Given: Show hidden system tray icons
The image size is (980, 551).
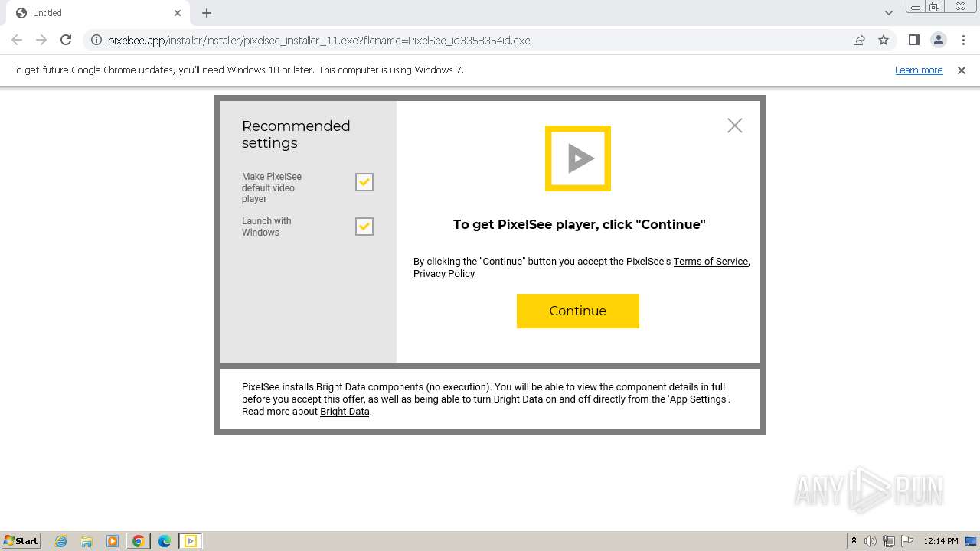Looking at the screenshot, I should point(854,541).
